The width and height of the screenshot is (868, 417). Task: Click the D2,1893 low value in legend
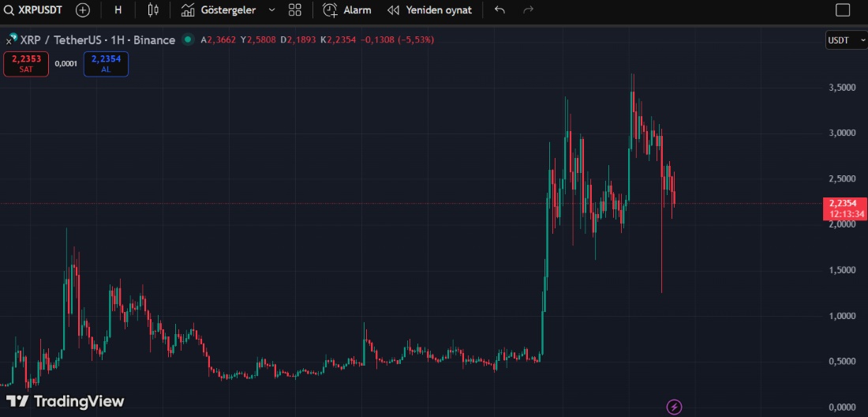[297, 39]
